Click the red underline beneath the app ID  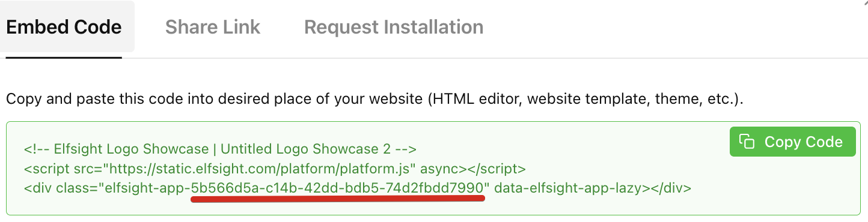point(337,200)
